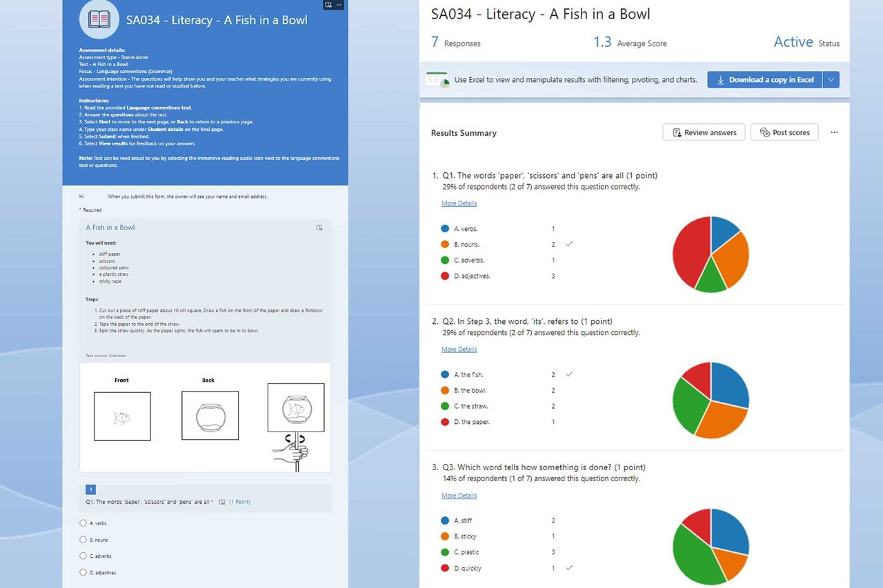Click the open book form logo
Screen dimensions: 883x588
[99, 19]
